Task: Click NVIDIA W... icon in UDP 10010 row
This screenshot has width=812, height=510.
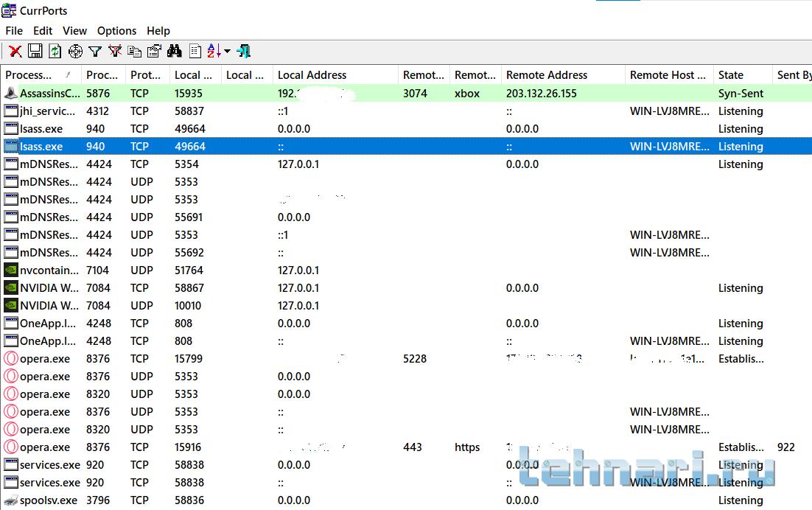Action: (x=11, y=305)
